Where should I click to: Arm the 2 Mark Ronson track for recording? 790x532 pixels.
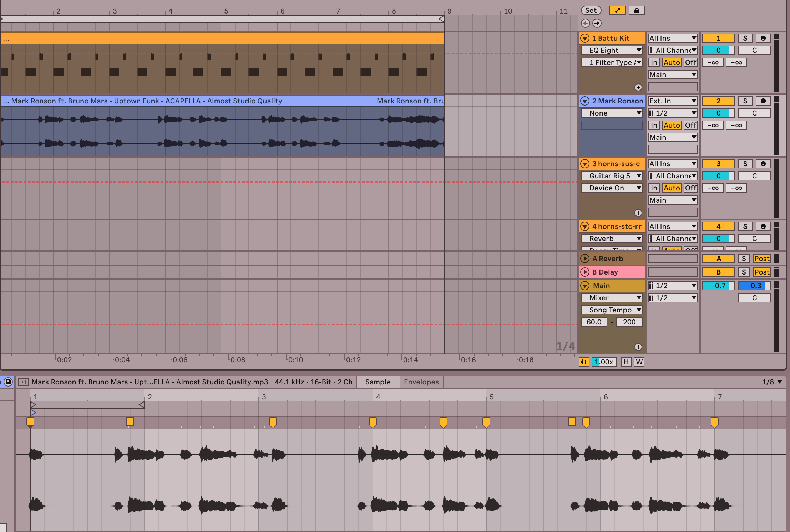763,101
